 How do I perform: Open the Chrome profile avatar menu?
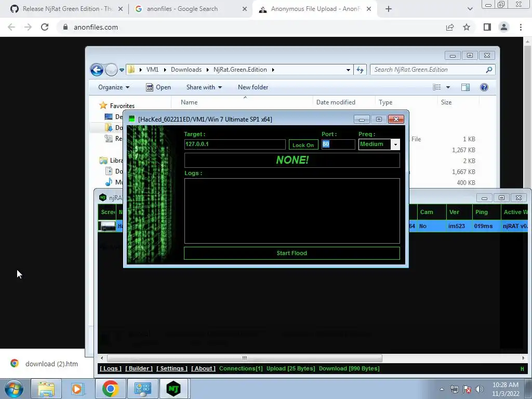click(x=504, y=27)
